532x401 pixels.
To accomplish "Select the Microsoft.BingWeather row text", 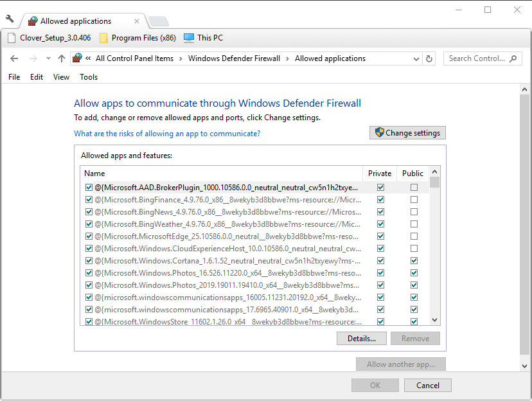I will pyautogui.click(x=227, y=224).
